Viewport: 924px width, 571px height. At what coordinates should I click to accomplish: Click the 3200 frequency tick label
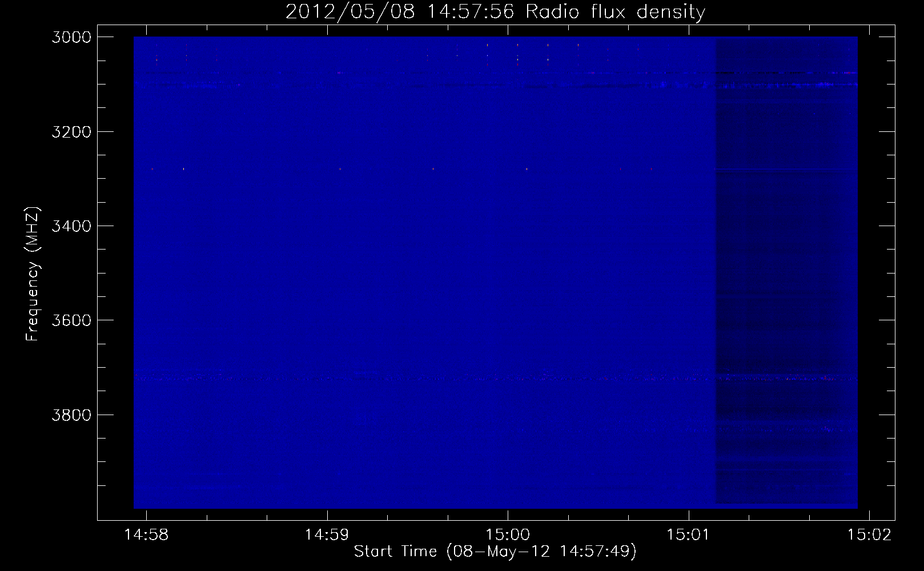click(71, 132)
